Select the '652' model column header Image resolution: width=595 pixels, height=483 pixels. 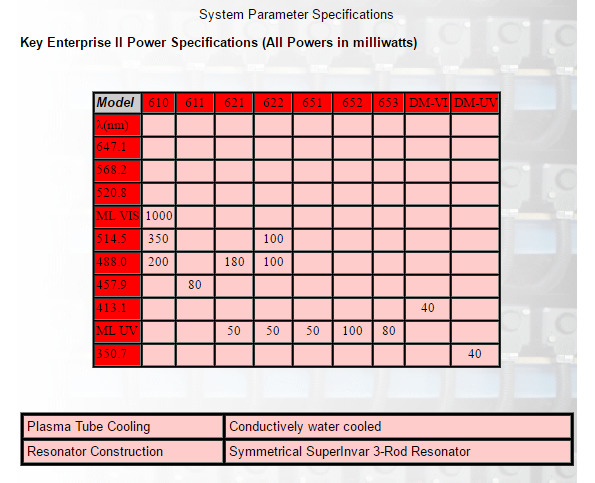(352, 103)
